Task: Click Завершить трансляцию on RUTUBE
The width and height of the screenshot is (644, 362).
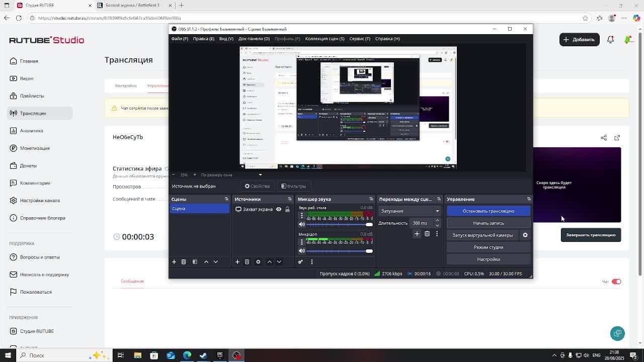Action: pos(591,235)
